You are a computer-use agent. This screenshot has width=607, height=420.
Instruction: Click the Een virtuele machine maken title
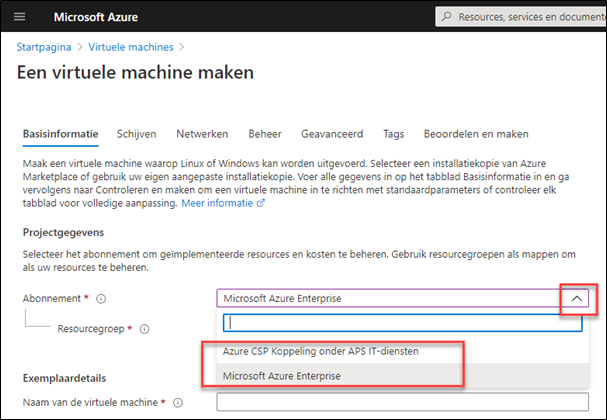point(135,72)
